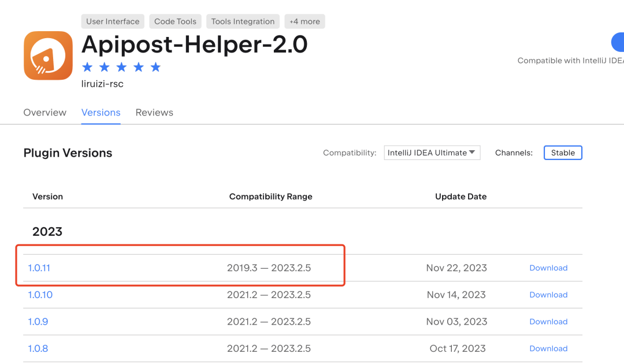Viewport: 624px width, 364px height.
Task: Open version 1.0.11 link
Action: pyautogui.click(x=39, y=268)
